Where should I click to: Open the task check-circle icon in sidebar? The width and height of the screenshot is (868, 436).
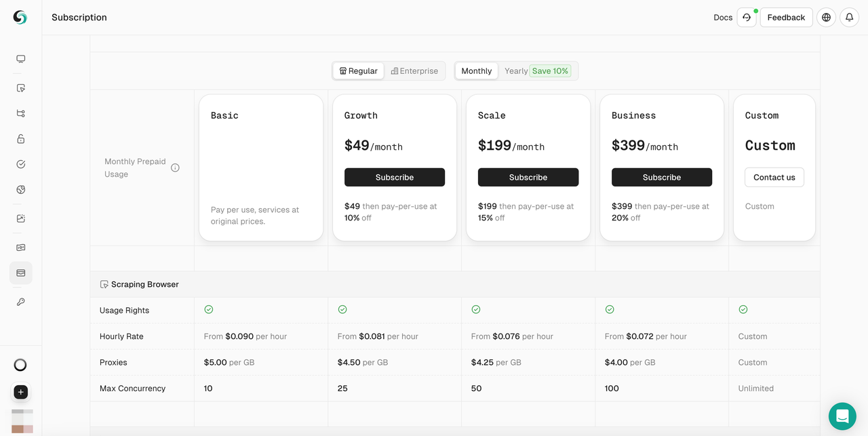tap(20, 163)
